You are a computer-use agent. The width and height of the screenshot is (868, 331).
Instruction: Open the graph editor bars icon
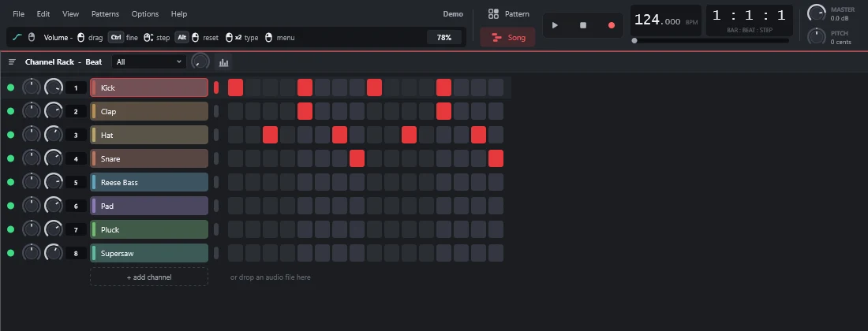223,62
